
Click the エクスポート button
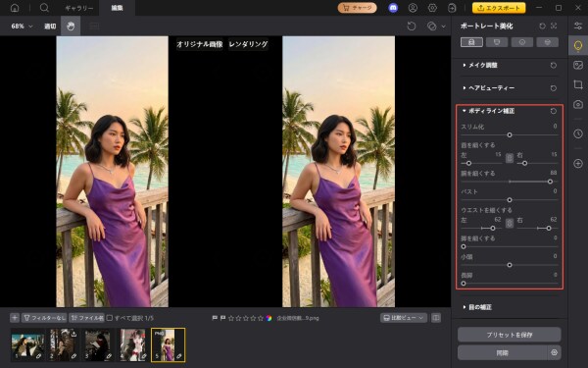pyautogui.click(x=499, y=8)
